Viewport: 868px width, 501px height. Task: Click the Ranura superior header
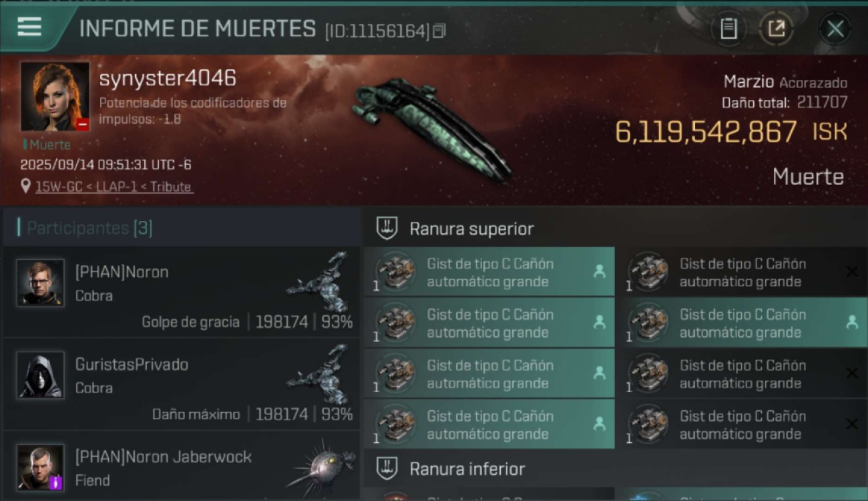472,229
